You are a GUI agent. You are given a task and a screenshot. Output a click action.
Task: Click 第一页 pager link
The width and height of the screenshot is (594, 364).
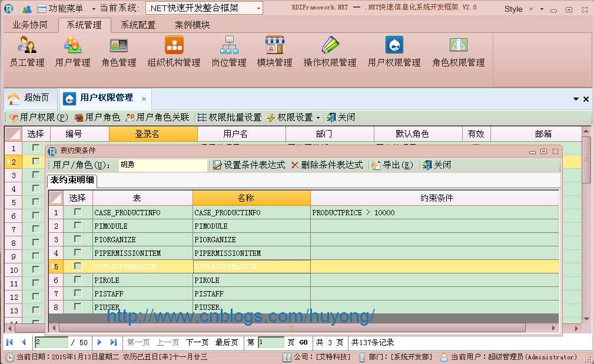pyautogui.click(x=138, y=342)
